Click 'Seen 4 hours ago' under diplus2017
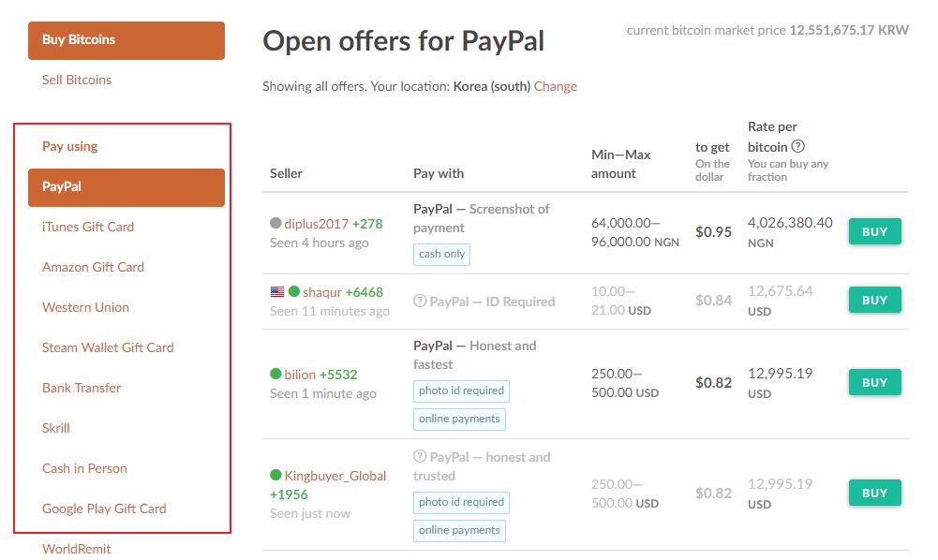The width and height of the screenshot is (938, 560). pos(320,243)
